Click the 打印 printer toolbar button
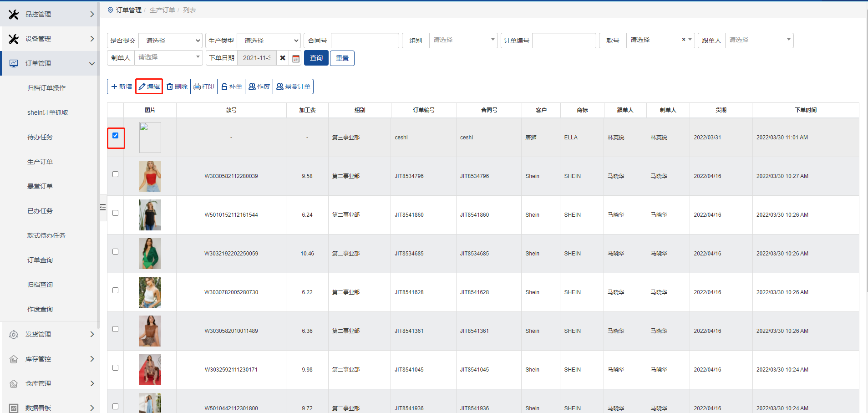The width and height of the screenshot is (868, 413). coord(204,87)
